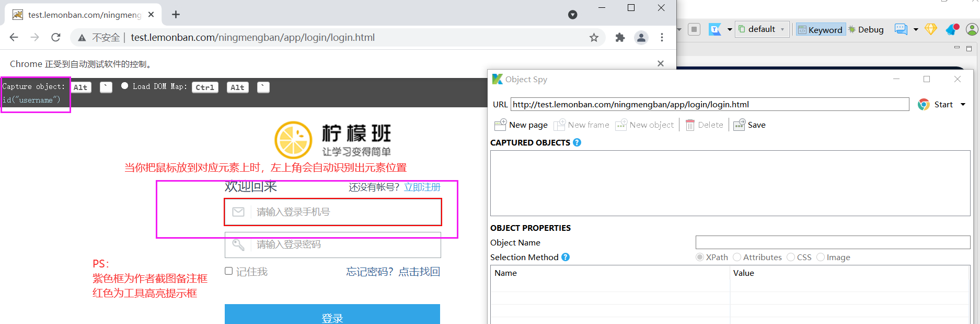The height and width of the screenshot is (324, 980).
Task: Click New object in Object Spy
Action: 644,125
